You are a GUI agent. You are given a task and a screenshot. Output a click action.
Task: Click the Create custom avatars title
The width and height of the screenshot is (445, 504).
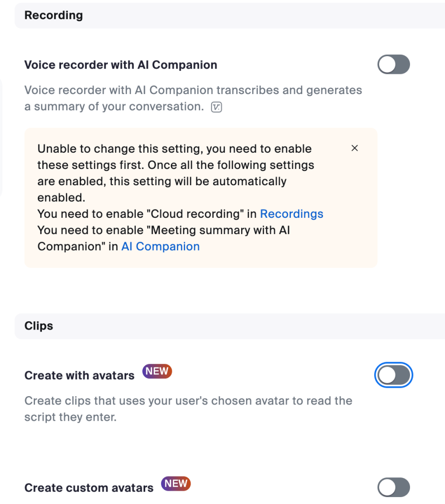pyautogui.click(x=89, y=488)
